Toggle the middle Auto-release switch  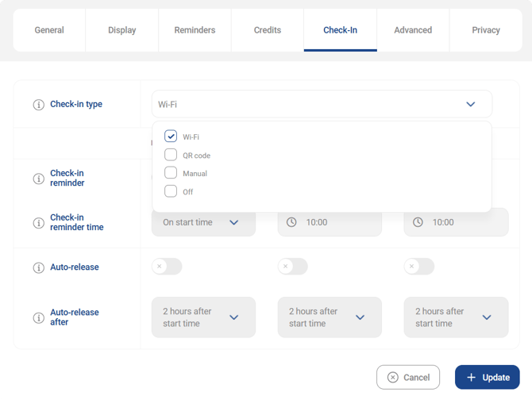(x=293, y=267)
